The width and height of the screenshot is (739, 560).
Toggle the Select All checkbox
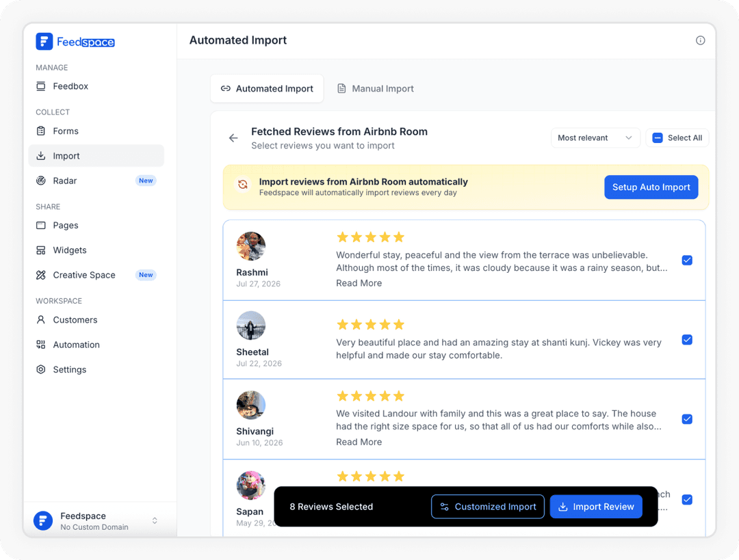(658, 138)
